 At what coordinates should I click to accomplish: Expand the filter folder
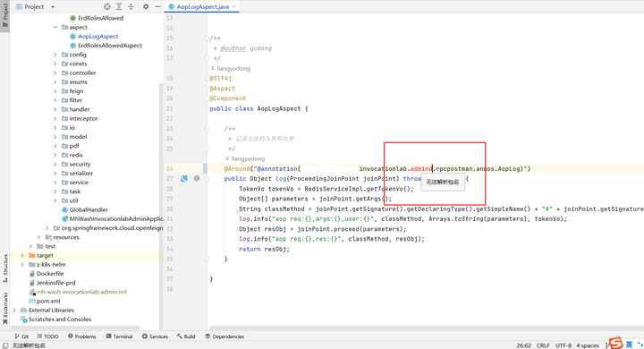click(x=55, y=100)
